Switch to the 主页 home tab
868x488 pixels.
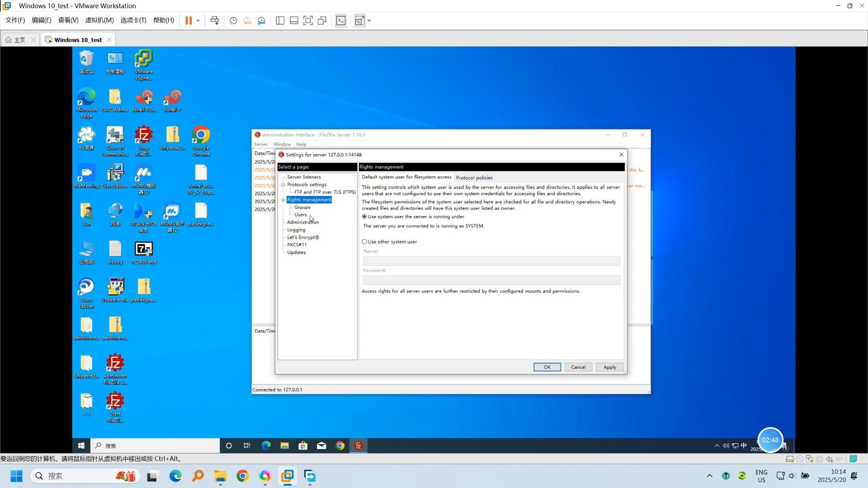(20, 40)
